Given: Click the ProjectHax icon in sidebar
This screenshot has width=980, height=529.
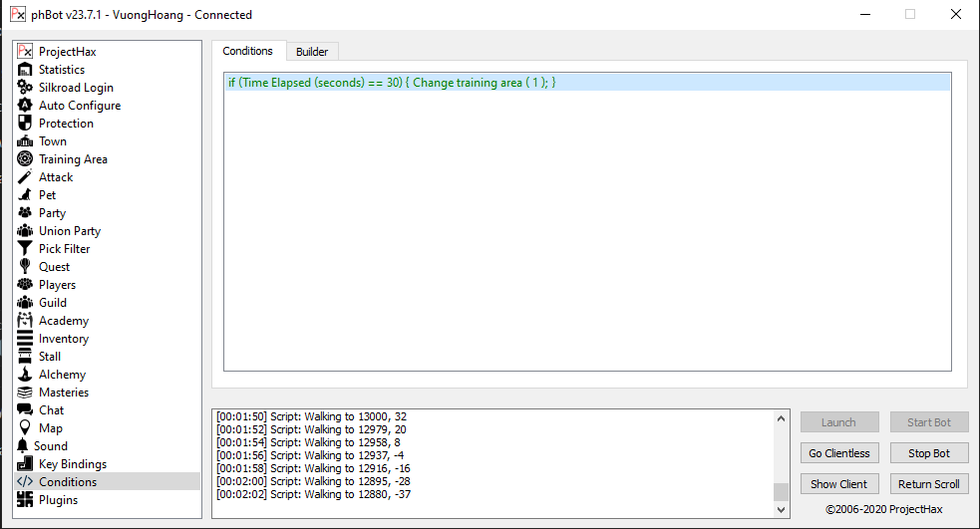Looking at the screenshot, I should click(25, 52).
